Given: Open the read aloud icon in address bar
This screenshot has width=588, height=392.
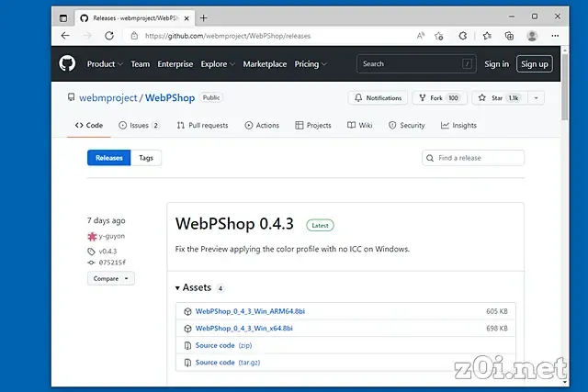Looking at the screenshot, I should pos(421,36).
